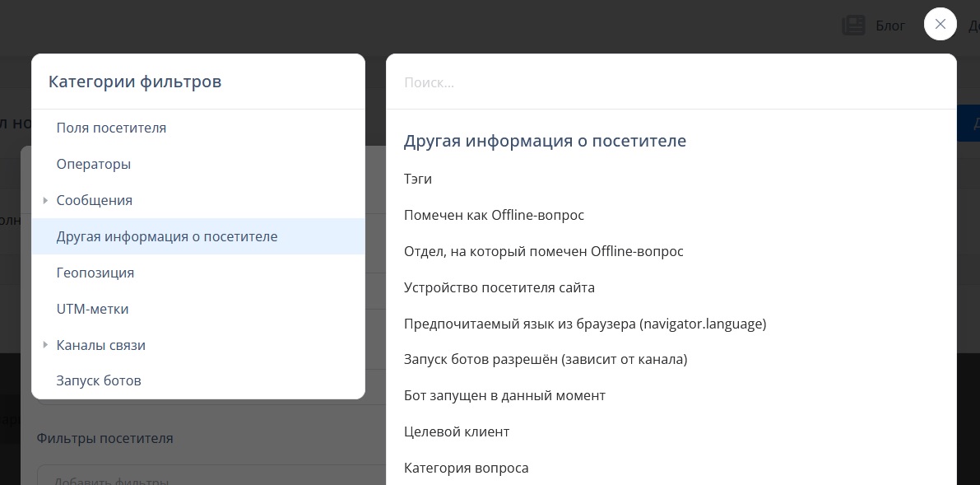Choose UTM-метки category
The image size is (980, 485).
pyautogui.click(x=198, y=309)
